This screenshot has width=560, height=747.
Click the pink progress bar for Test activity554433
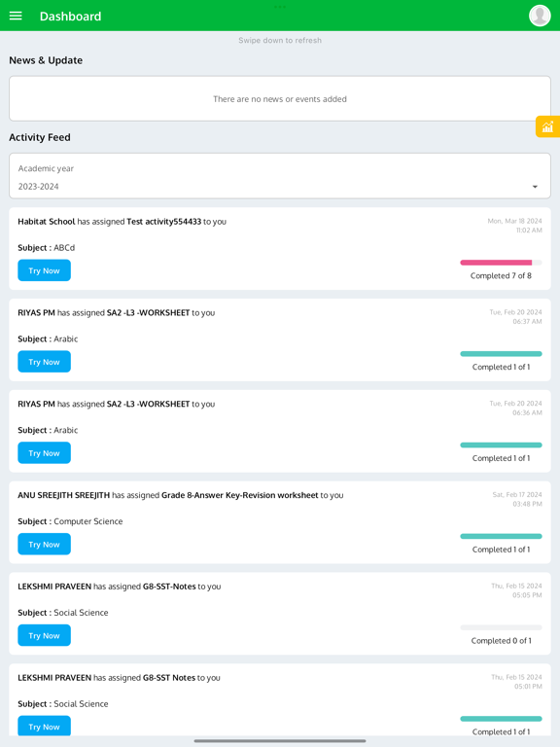(501, 263)
